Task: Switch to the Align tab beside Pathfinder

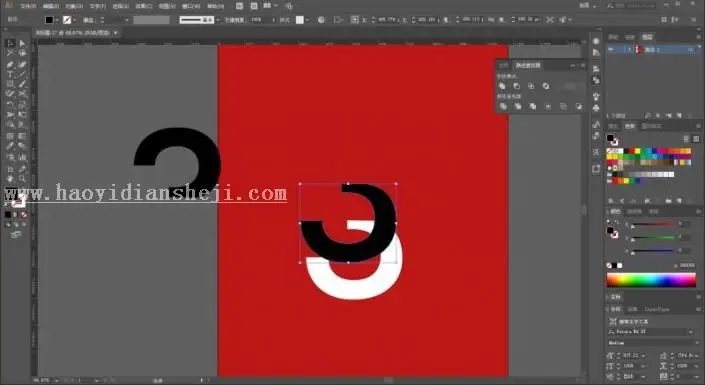Action: tap(504, 65)
